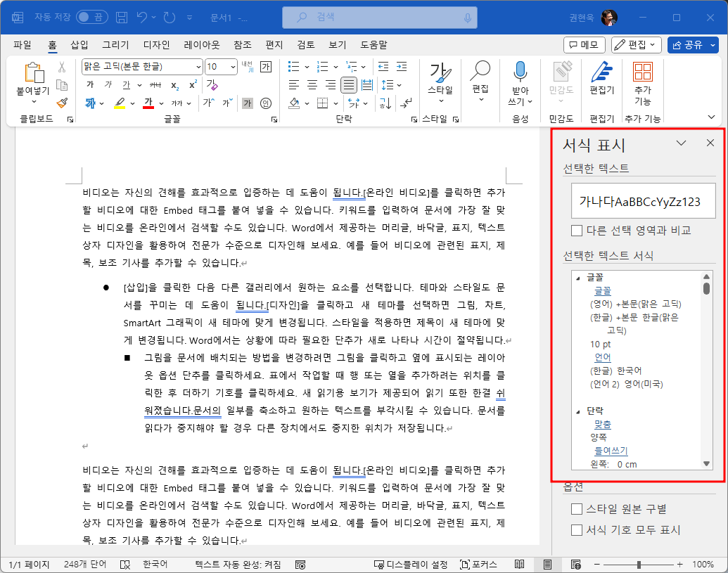Click the red font color button
The image size is (728, 573).
click(x=148, y=103)
